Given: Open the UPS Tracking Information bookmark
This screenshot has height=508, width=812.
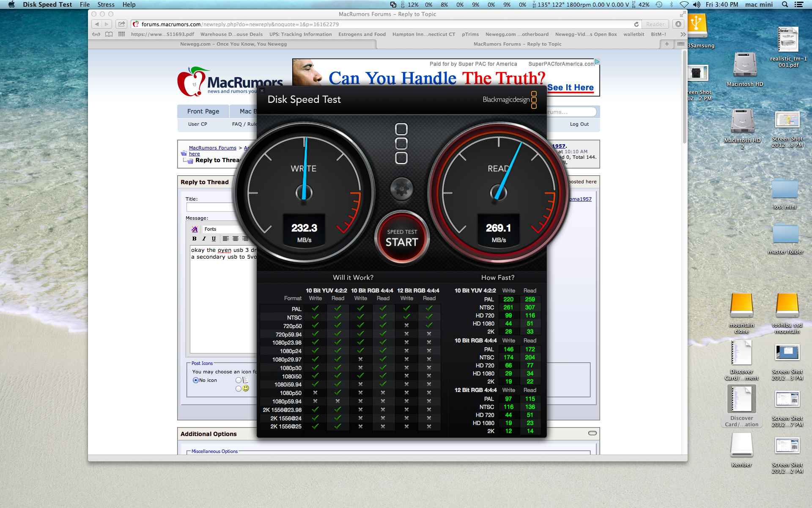Looking at the screenshot, I should click(x=300, y=34).
